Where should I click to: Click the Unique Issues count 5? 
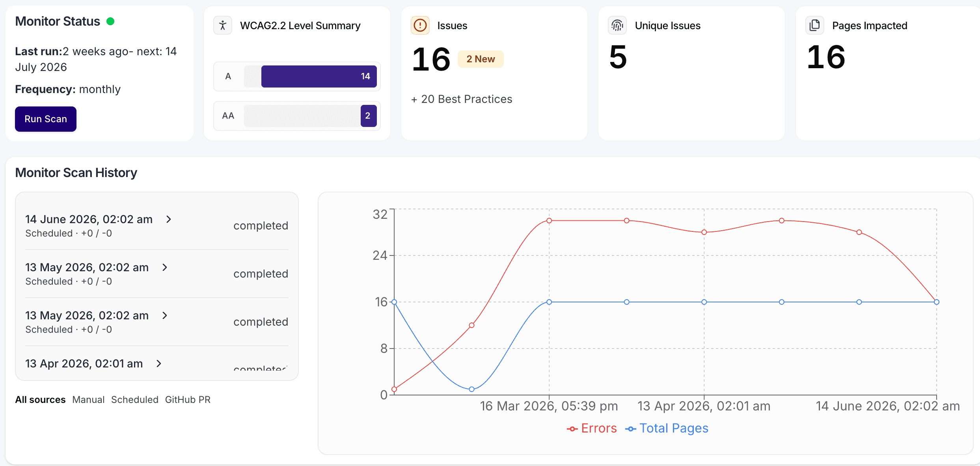click(618, 57)
